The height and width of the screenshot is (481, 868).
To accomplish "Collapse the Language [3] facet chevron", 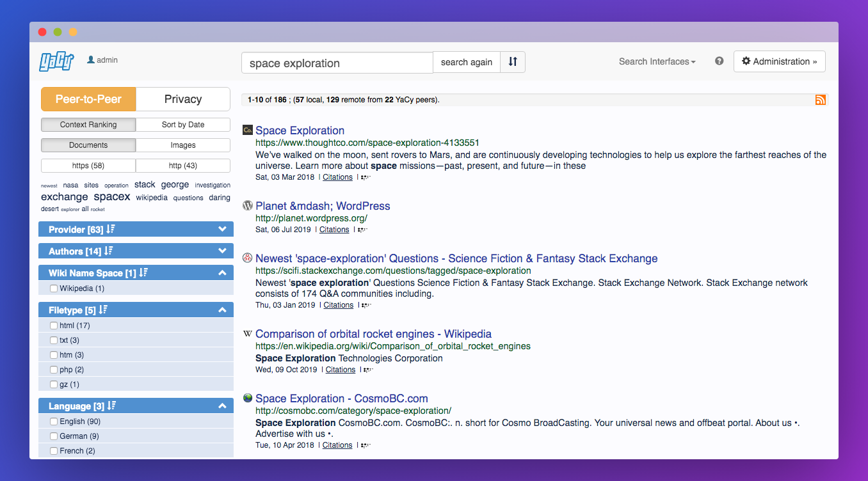I will point(222,406).
